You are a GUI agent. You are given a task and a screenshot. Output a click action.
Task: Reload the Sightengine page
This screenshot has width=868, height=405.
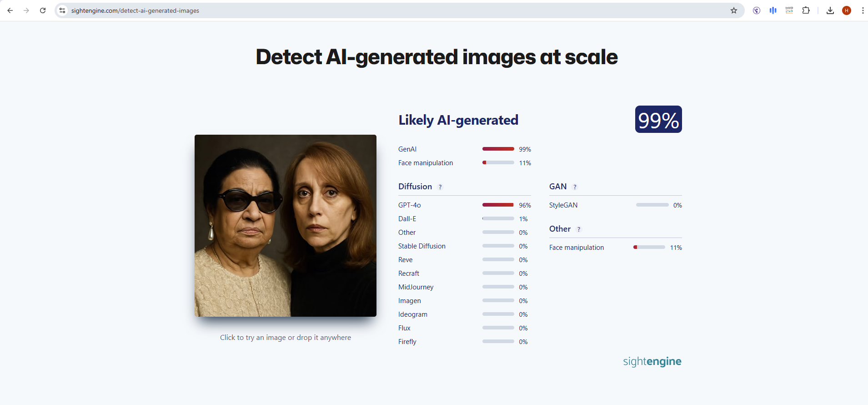click(x=43, y=10)
